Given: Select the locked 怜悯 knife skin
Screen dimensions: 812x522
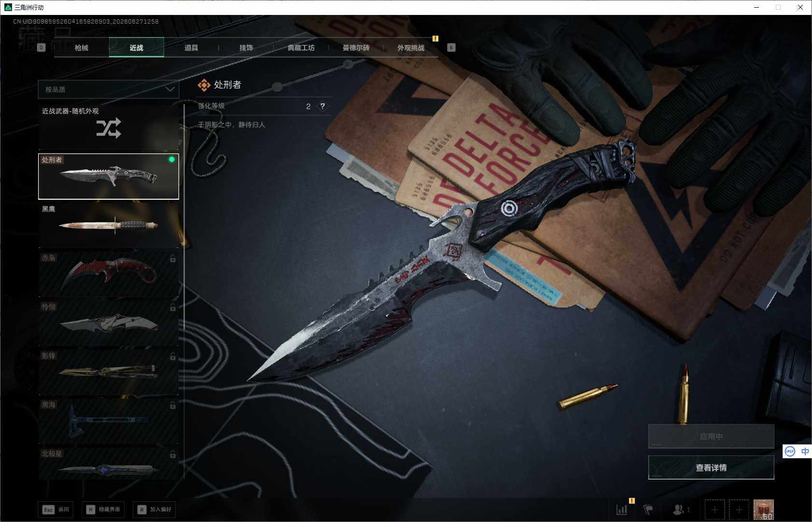Looking at the screenshot, I should coord(109,323).
